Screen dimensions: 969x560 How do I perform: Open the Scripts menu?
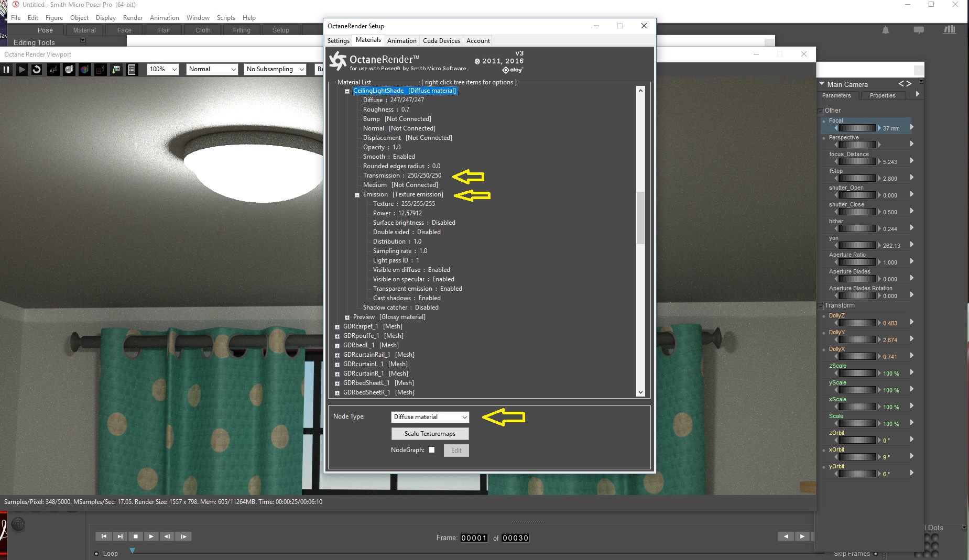coord(226,18)
